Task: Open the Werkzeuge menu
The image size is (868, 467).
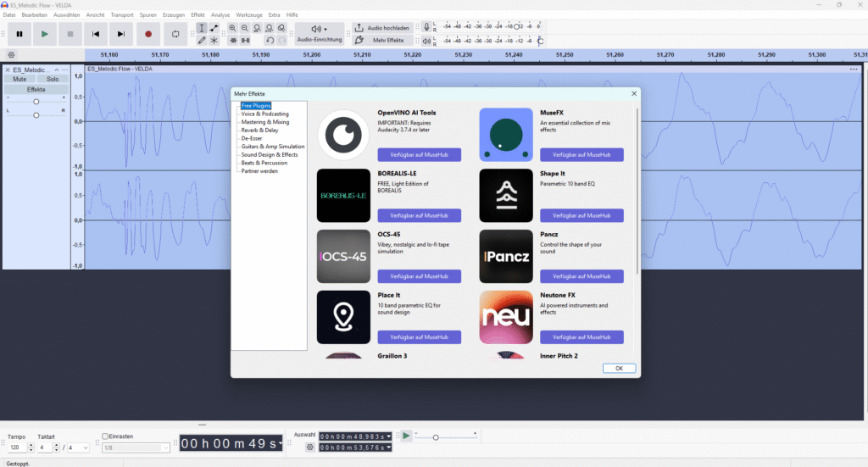Action: [249, 15]
